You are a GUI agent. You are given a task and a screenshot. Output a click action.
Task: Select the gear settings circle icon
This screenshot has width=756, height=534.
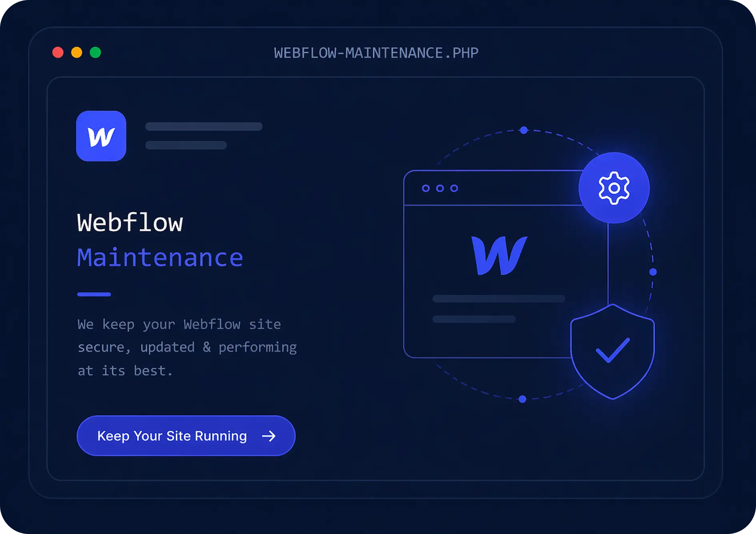tap(614, 188)
